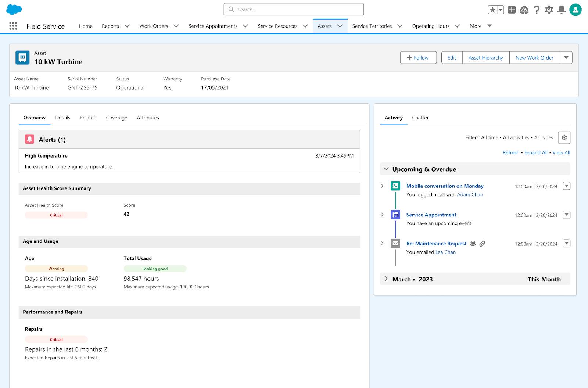Expand the Mobile conversation on Monday item
The height and width of the screenshot is (388, 588).
pyautogui.click(x=382, y=186)
